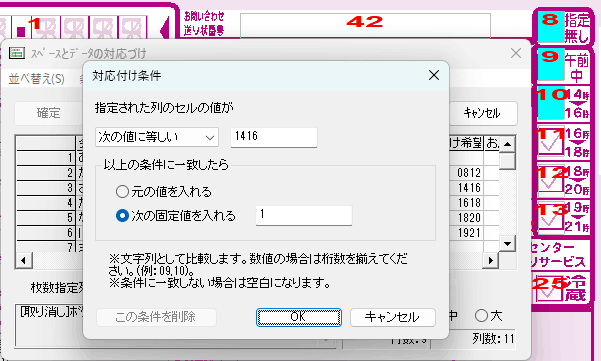Click the table scroll down arrow

[507, 243]
